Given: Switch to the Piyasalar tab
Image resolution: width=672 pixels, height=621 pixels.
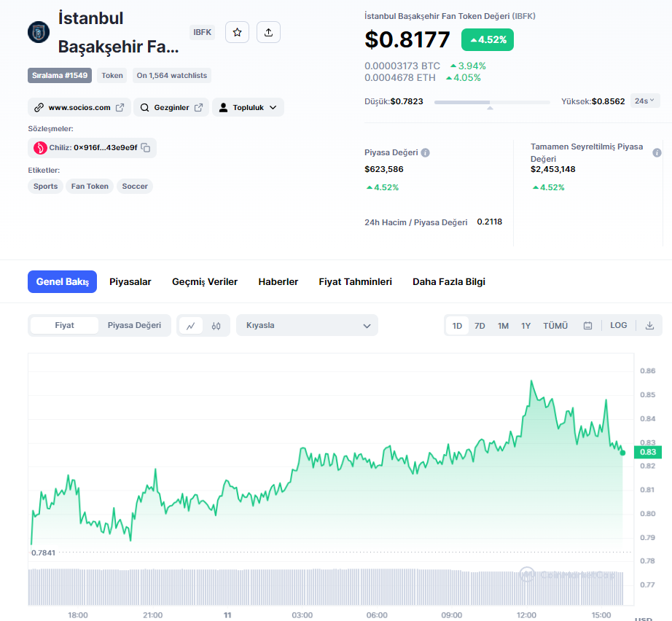Looking at the screenshot, I should click(130, 282).
